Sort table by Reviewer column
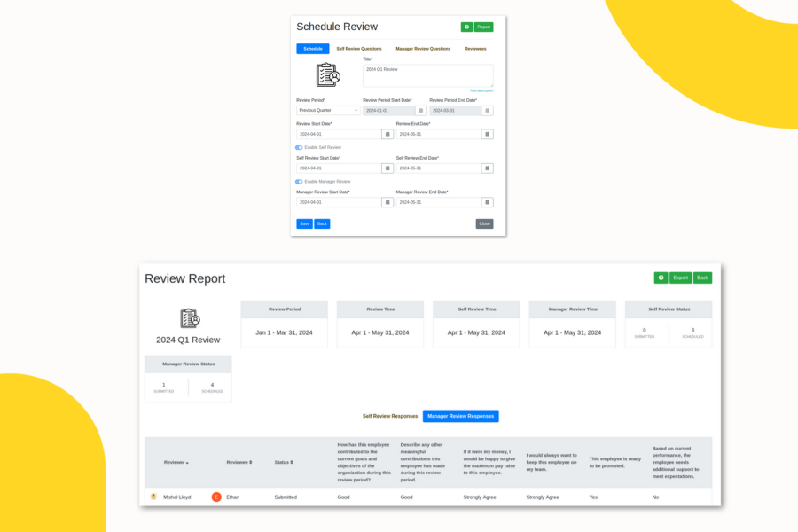The image size is (798, 532). click(176, 462)
